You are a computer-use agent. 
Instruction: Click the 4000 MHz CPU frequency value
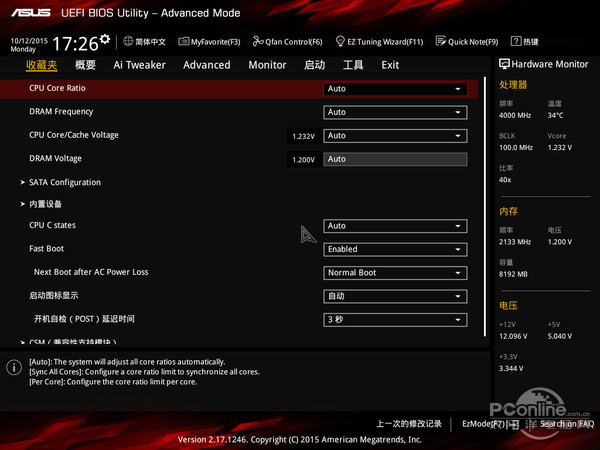[515, 115]
